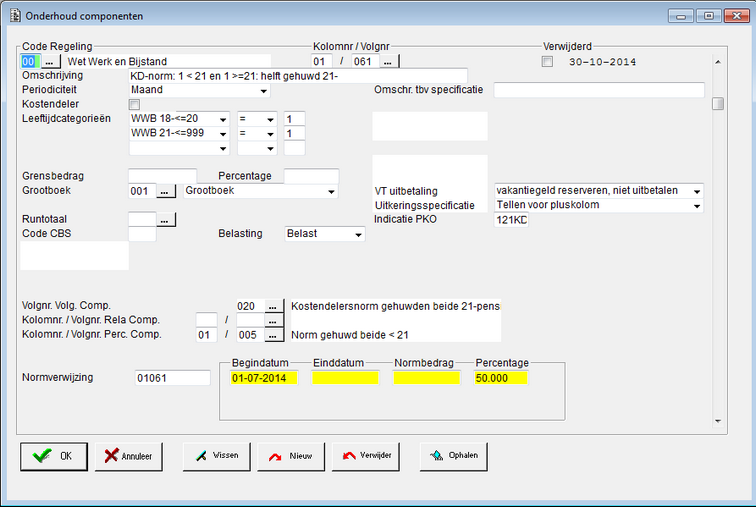Screen dimensions: 756x507
Task: Expand the Belasting dropdown showing Belast
Action: (x=358, y=234)
